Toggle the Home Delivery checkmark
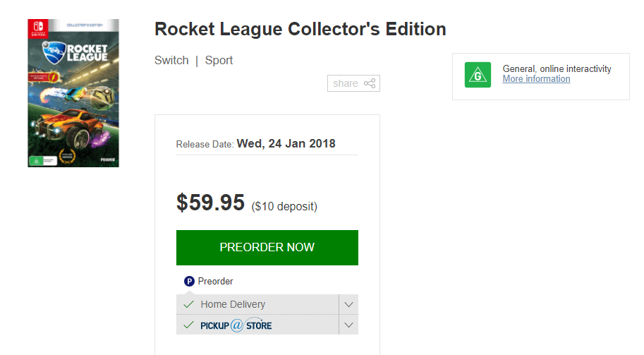The height and width of the screenshot is (355, 644). tap(188, 304)
